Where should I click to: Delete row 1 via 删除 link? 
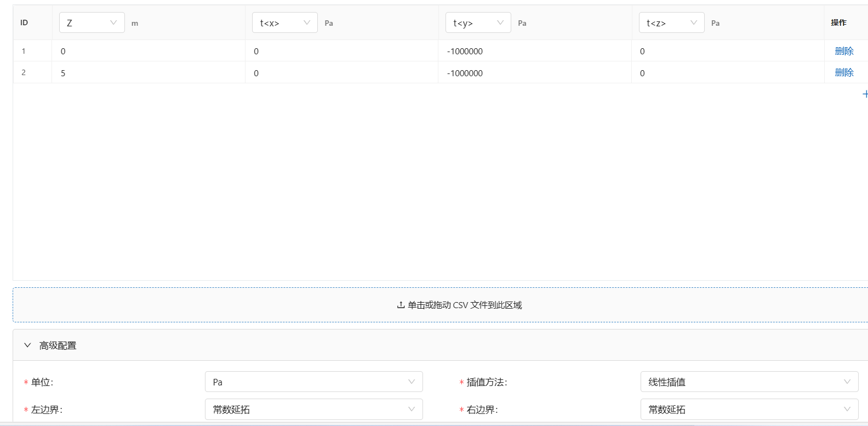(844, 51)
